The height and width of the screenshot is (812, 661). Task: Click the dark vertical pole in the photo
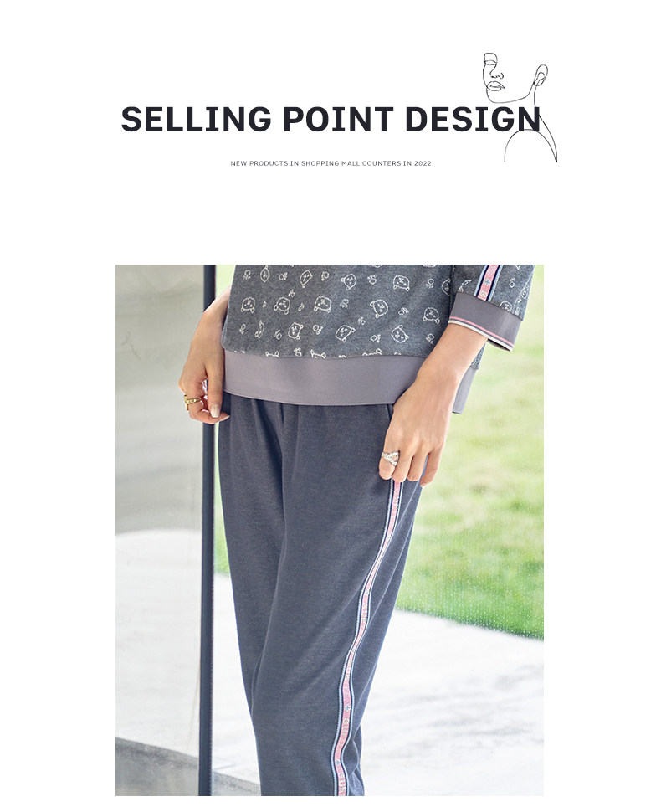coord(208,530)
